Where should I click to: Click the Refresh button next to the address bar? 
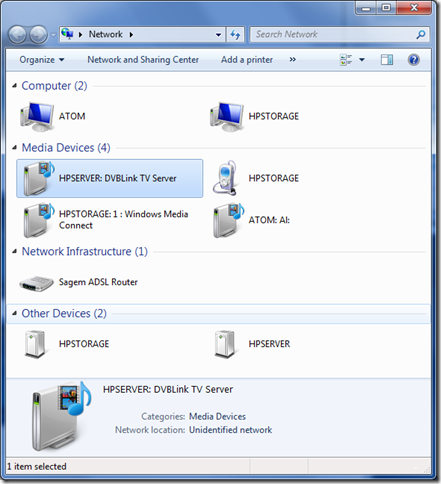235,35
